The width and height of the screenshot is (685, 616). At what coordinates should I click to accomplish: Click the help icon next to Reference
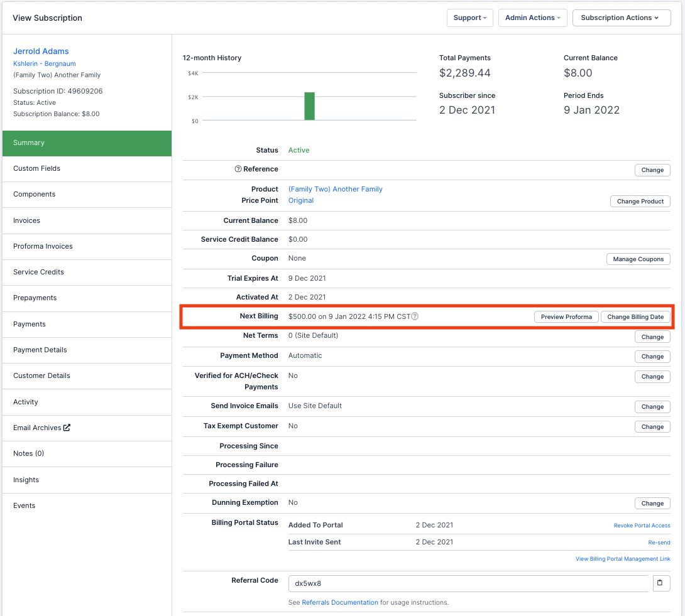tap(238, 169)
